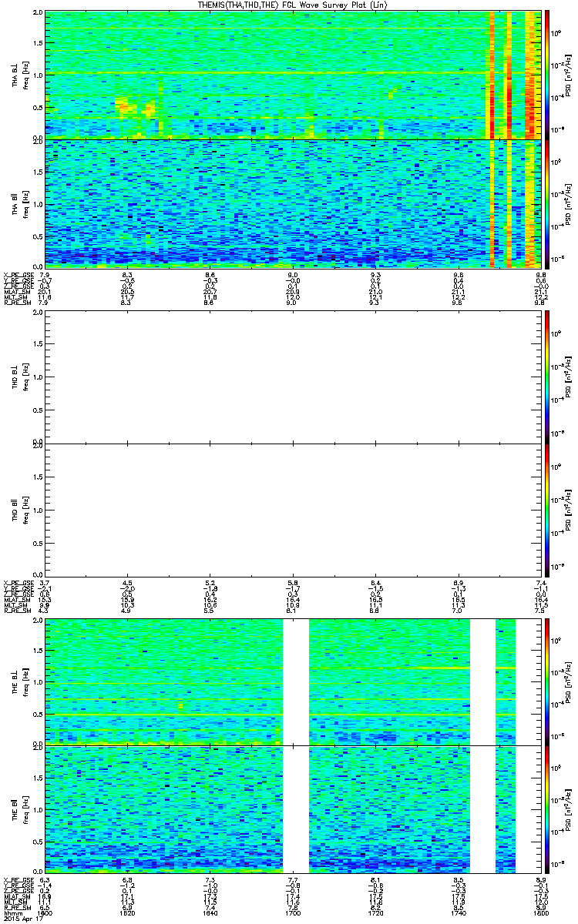The width and height of the screenshot is (578, 924).
Task: Click the 1720 time tick label
Action: (x=376, y=913)
